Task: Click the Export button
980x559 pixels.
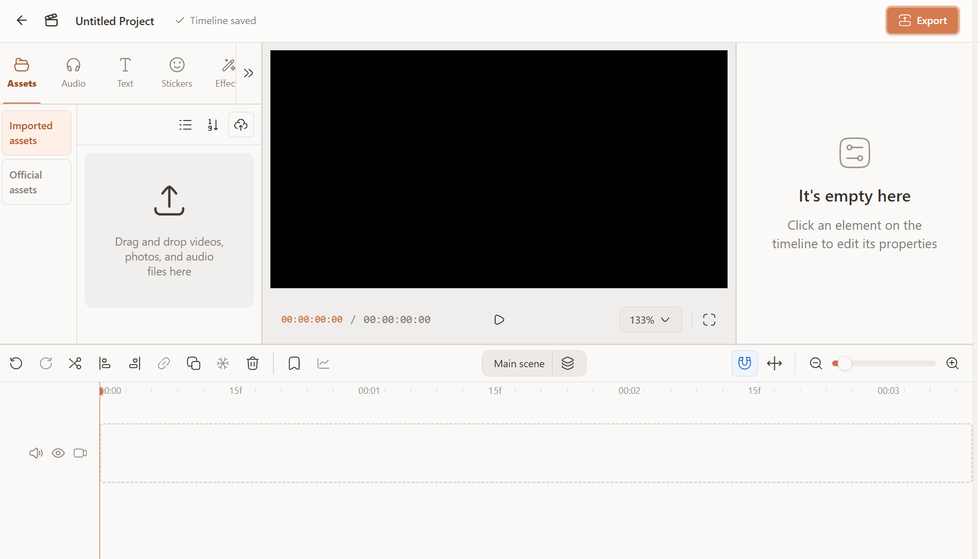Action: pos(923,21)
